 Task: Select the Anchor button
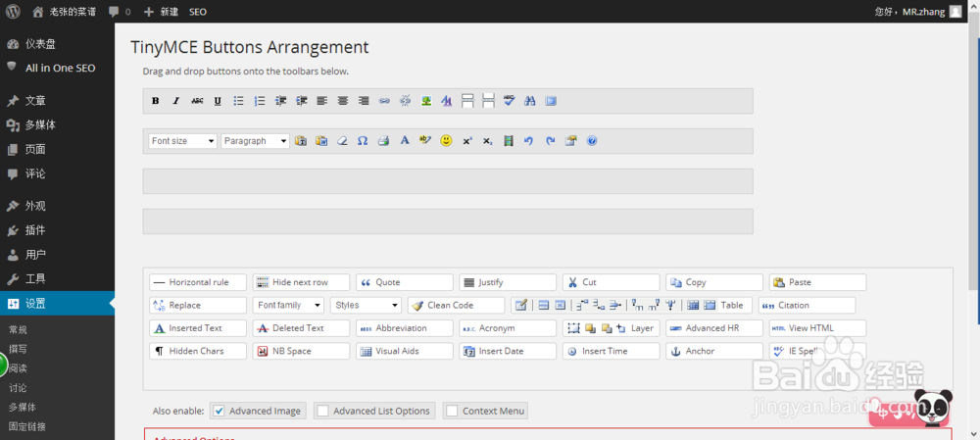(x=714, y=351)
